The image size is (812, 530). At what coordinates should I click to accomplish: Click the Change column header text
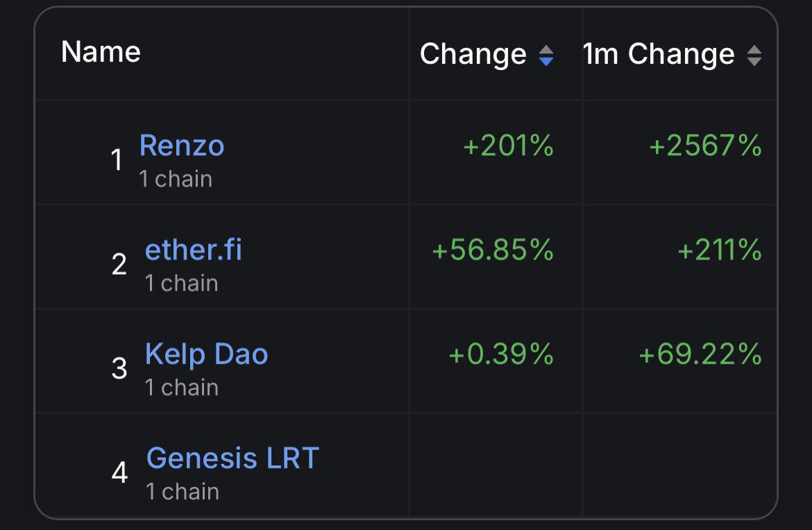pos(473,54)
